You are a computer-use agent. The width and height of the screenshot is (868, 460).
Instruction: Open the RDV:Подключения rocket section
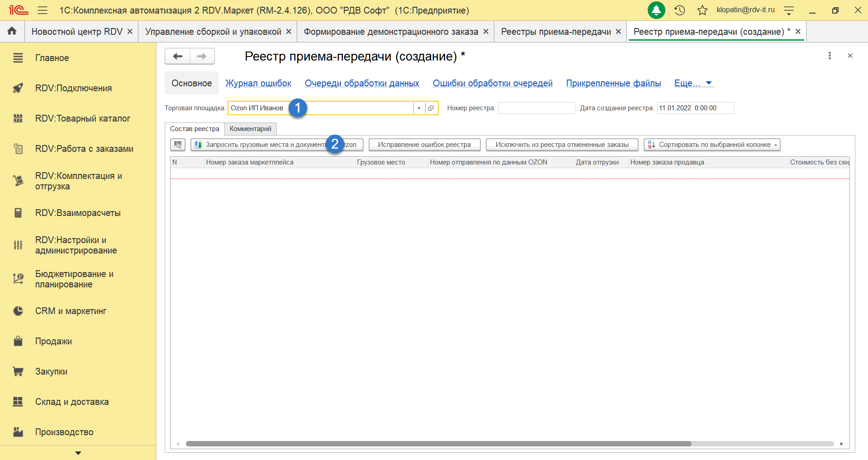tap(73, 88)
